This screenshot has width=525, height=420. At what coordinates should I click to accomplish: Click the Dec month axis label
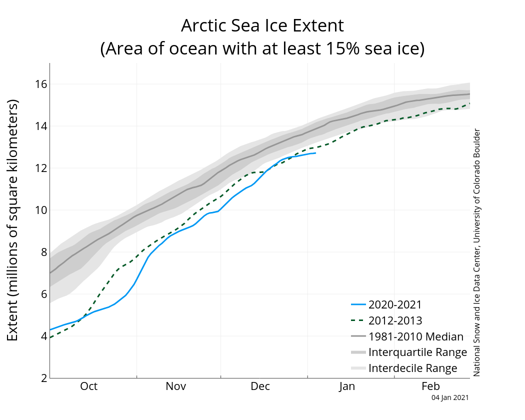coord(260,386)
